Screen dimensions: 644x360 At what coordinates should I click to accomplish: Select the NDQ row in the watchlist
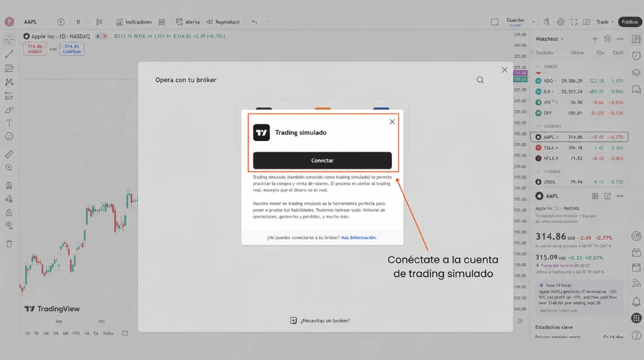tap(579, 81)
